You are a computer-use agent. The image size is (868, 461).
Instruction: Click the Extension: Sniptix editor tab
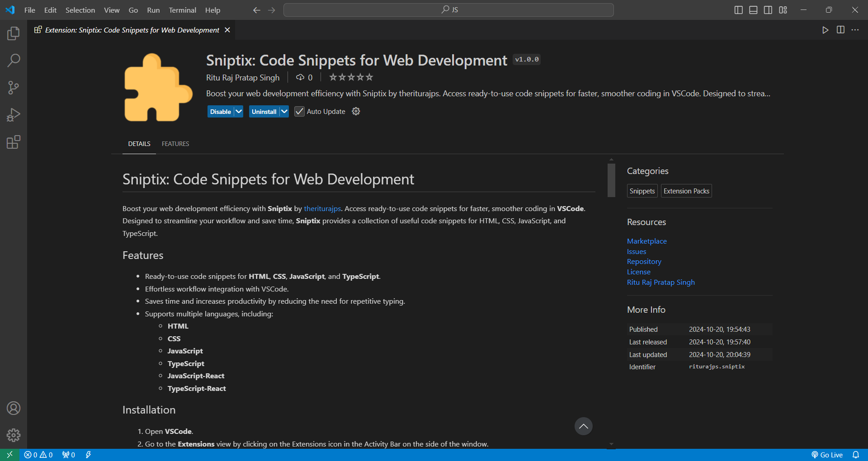tap(132, 30)
